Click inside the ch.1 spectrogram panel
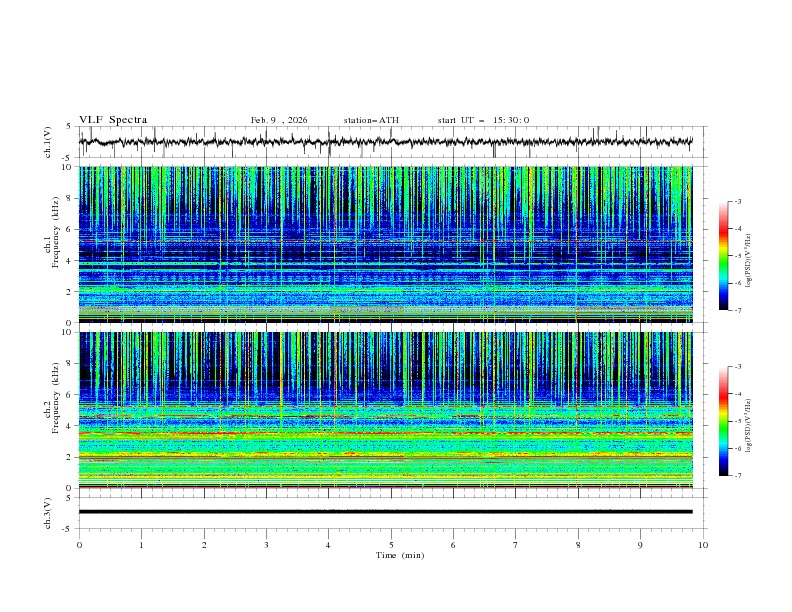The image size is (792, 612). tap(385, 244)
